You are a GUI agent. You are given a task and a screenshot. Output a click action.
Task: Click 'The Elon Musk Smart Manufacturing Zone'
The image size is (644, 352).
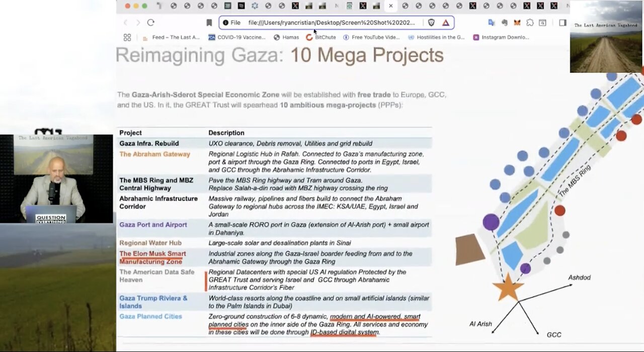coord(152,257)
